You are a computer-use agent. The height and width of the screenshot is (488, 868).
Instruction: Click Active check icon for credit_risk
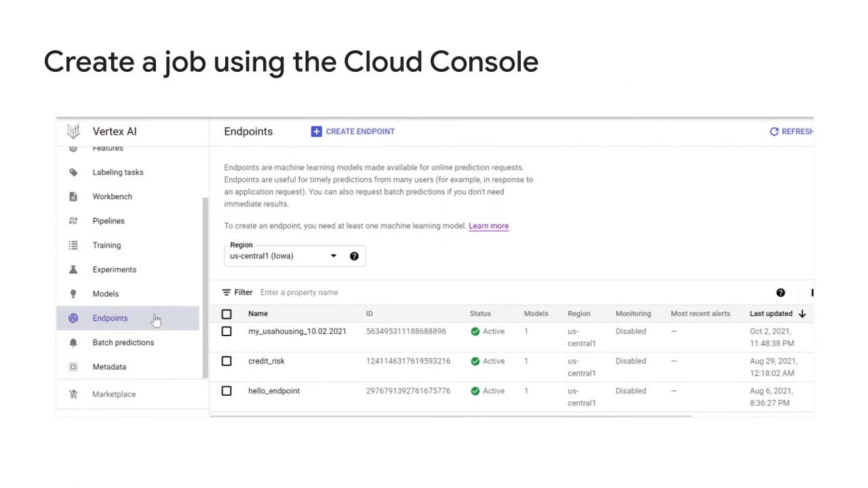[x=475, y=361]
